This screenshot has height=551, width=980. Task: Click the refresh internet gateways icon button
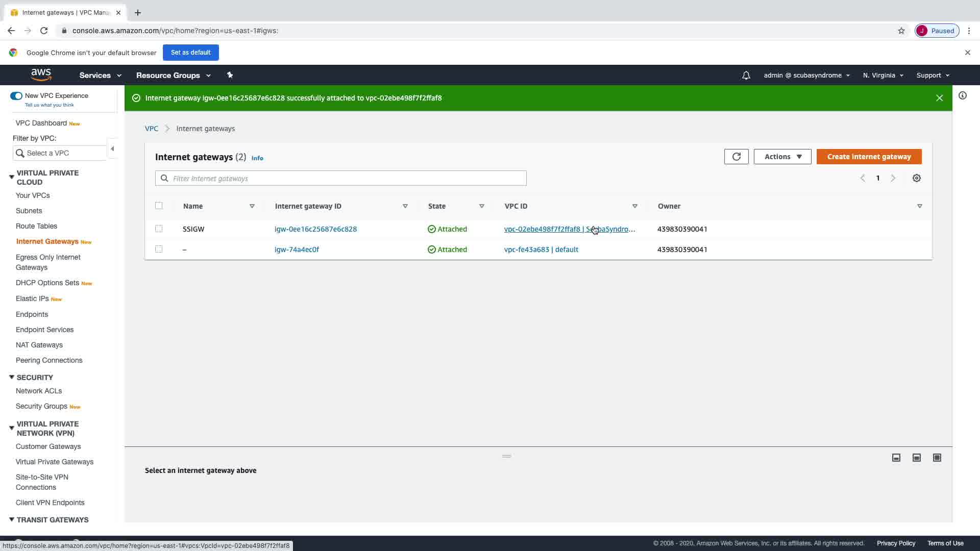coord(736,157)
